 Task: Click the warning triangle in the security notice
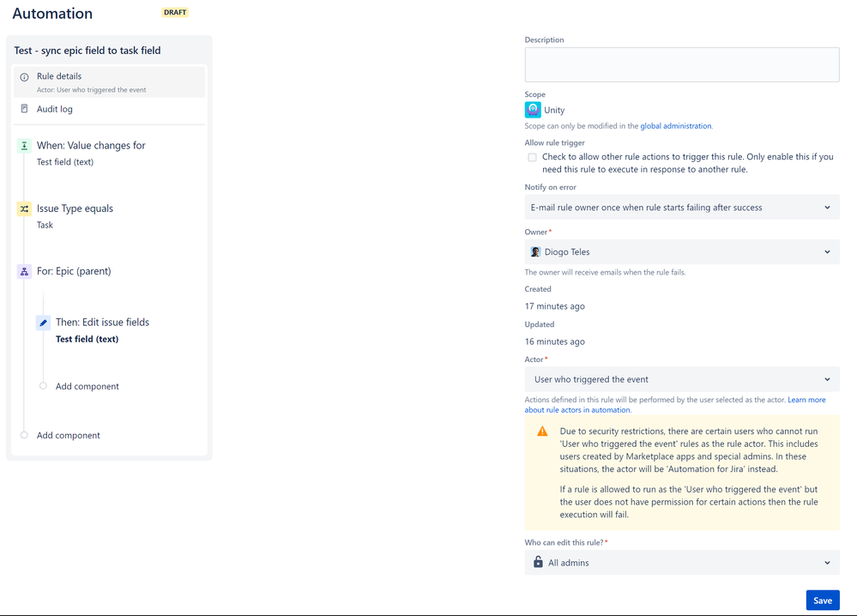(542, 431)
